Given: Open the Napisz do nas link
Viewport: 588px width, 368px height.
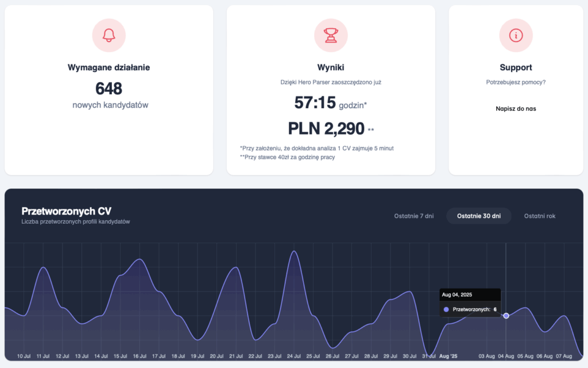Looking at the screenshot, I should 516,108.
